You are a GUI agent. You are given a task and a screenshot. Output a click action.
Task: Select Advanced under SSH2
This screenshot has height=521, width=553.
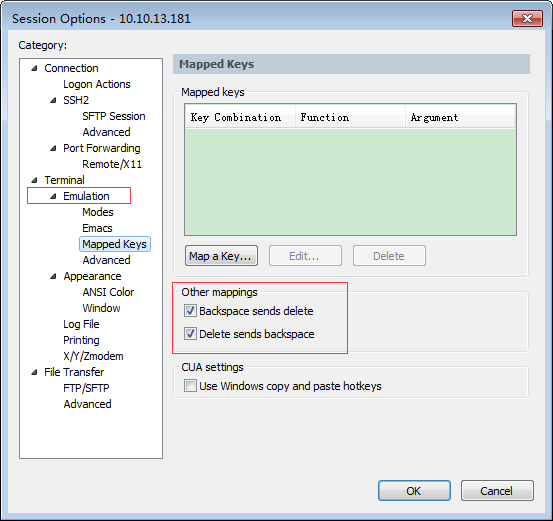(106, 132)
